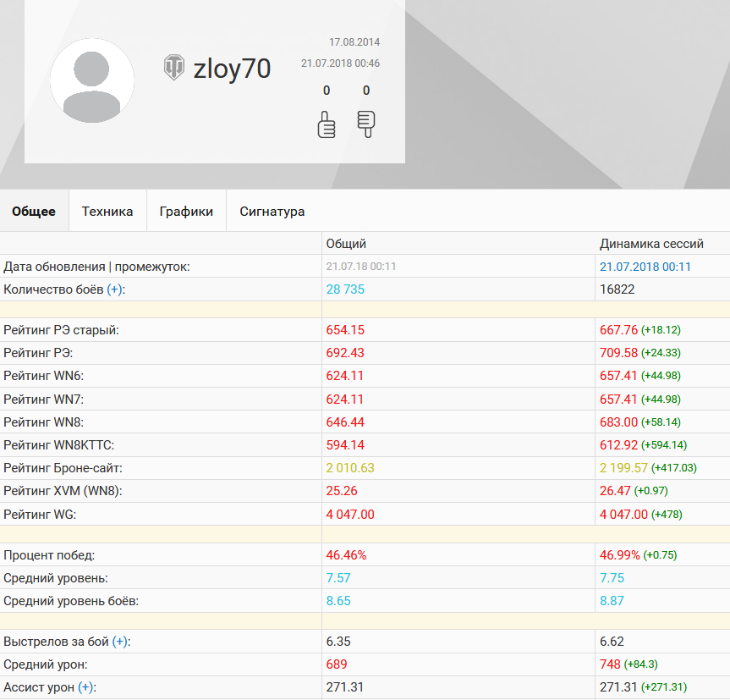Click the thumbs up like icon
This screenshot has width=730, height=700.
coord(327,124)
